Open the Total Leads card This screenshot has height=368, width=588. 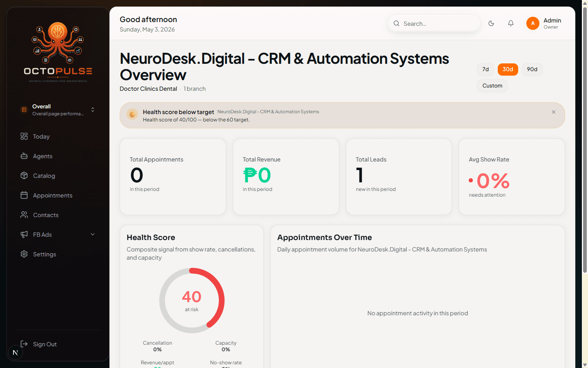tap(399, 177)
